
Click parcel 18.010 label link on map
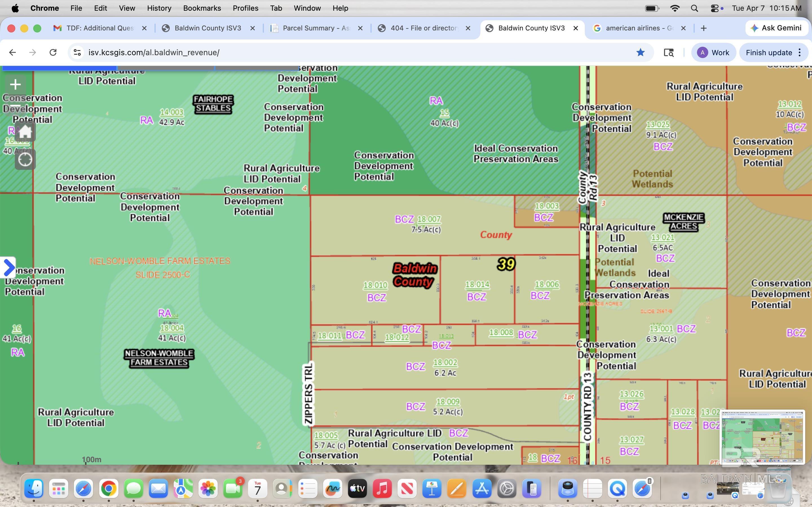[x=375, y=285]
